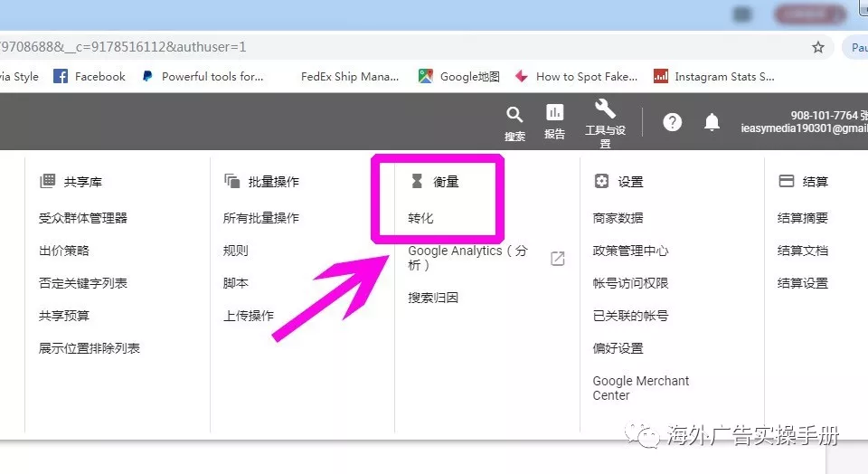Click 所有批量操作 link
Image resolution: width=868 pixels, height=474 pixels.
click(261, 218)
